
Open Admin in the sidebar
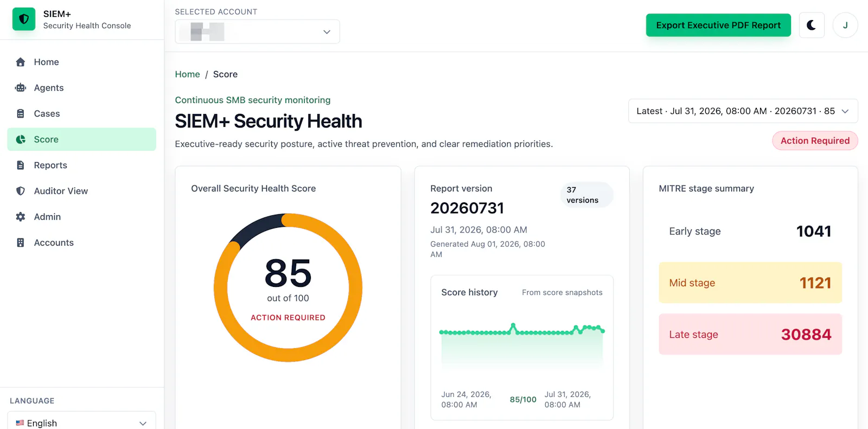tap(81, 217)
